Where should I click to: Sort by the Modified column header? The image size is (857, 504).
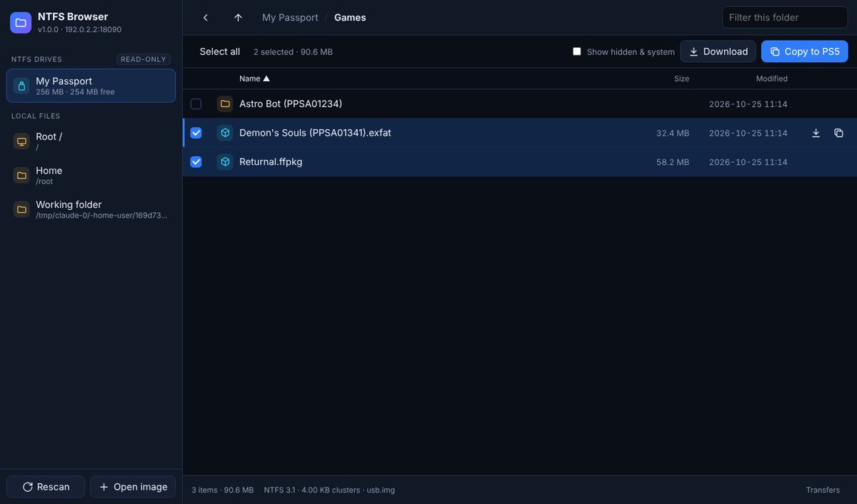tap(771, 79)
